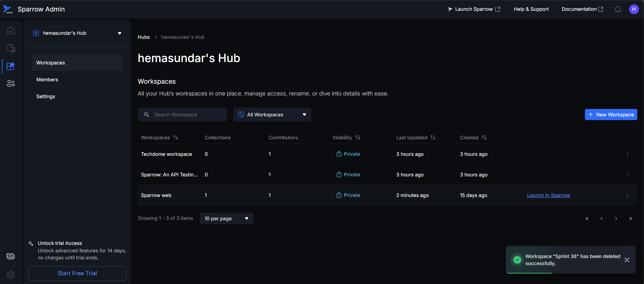Click the New Workspace button

pyautogui.click(x=611, y=115)
